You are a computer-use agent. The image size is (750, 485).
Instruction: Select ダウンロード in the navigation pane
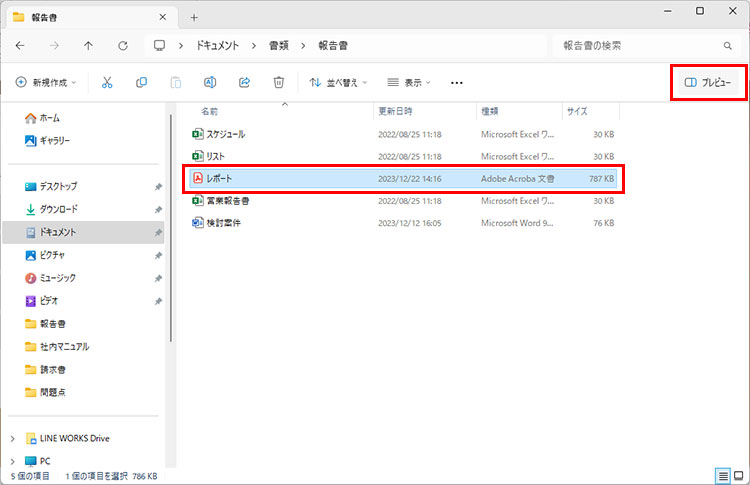pyautogui.click(x=58, y=209)
